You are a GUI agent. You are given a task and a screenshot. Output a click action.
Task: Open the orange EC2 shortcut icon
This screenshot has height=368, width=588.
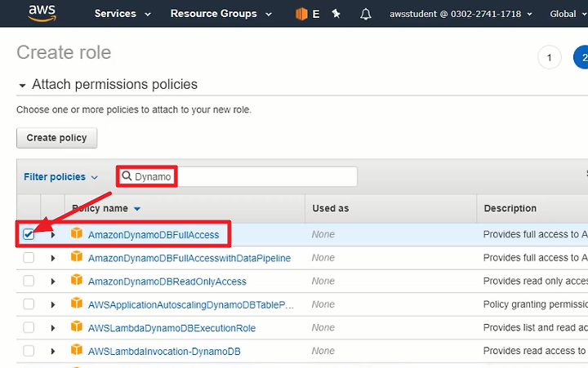coord(301,14)
